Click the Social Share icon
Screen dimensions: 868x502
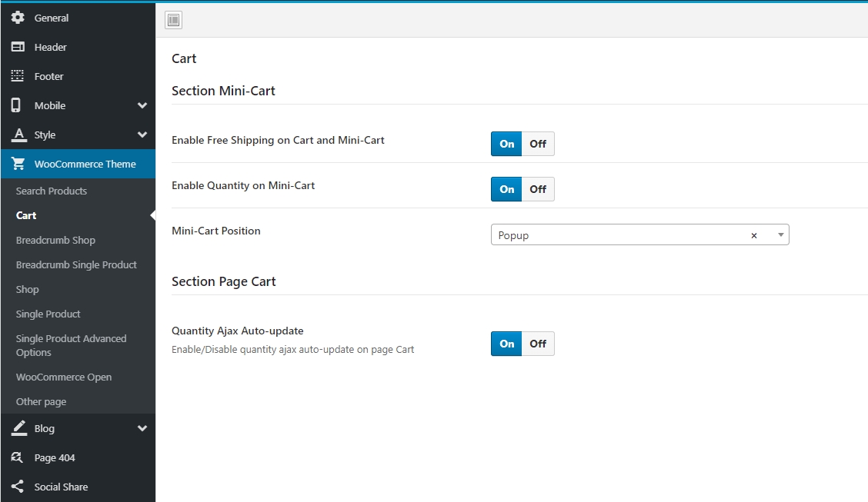click(x=18, y=487)
